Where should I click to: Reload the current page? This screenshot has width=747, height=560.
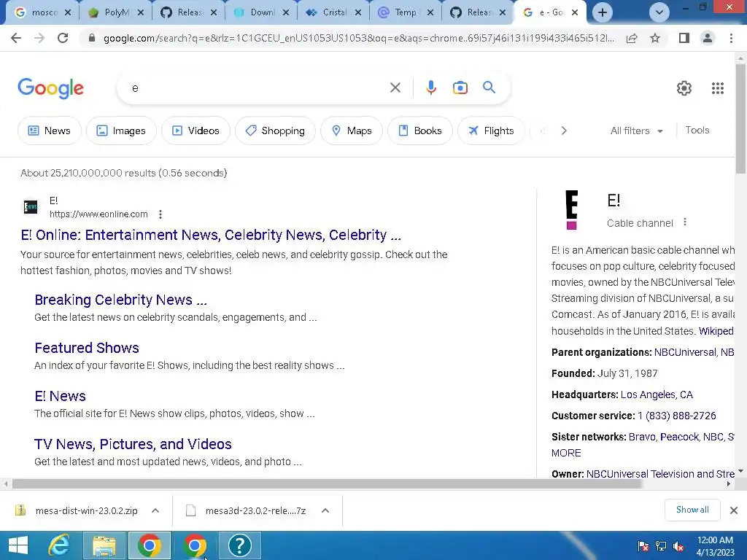(x=63, y=38)
